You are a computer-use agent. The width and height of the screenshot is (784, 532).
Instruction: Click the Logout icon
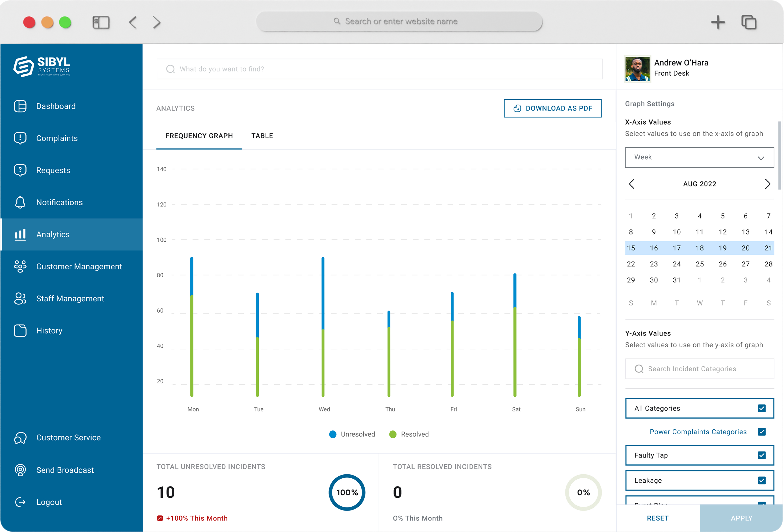tap(20, 502)
